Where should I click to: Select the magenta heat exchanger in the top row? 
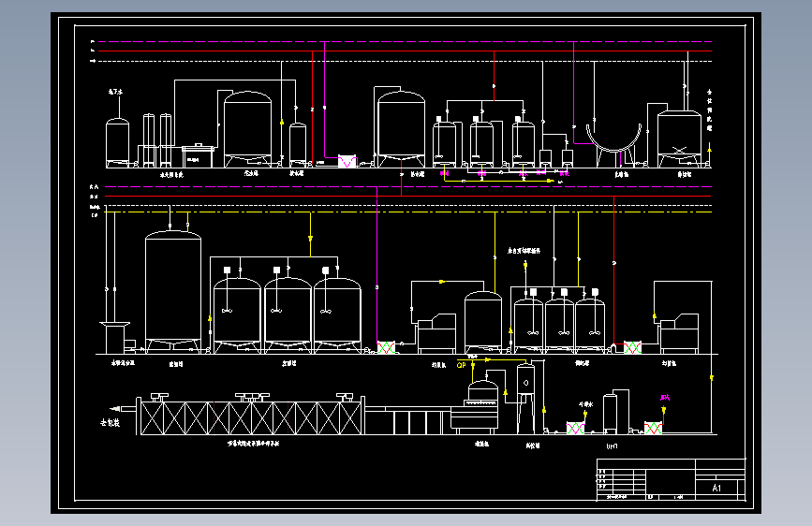click(347, 161)
